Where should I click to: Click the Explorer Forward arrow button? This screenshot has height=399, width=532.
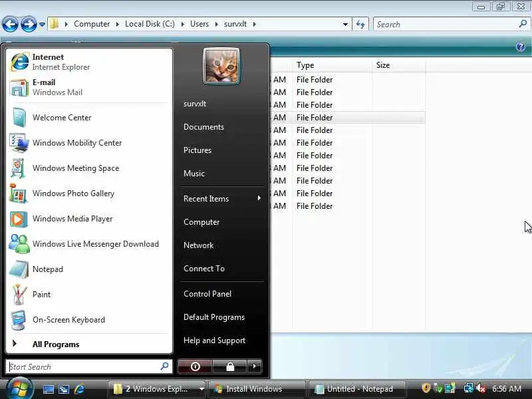coord(29,25)
